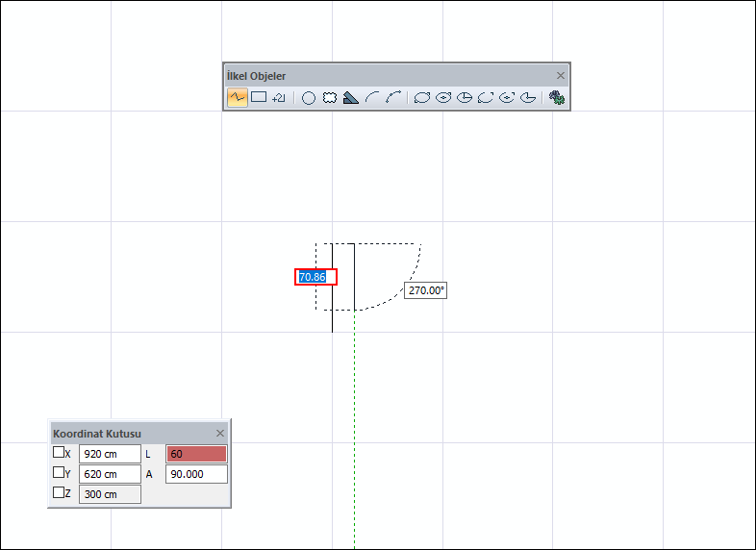The width and height of the screenshot is (756, 550).
Task: Close the İlkel Objeler toolbar
Action: pyautogui.click(x=560, y=75)
